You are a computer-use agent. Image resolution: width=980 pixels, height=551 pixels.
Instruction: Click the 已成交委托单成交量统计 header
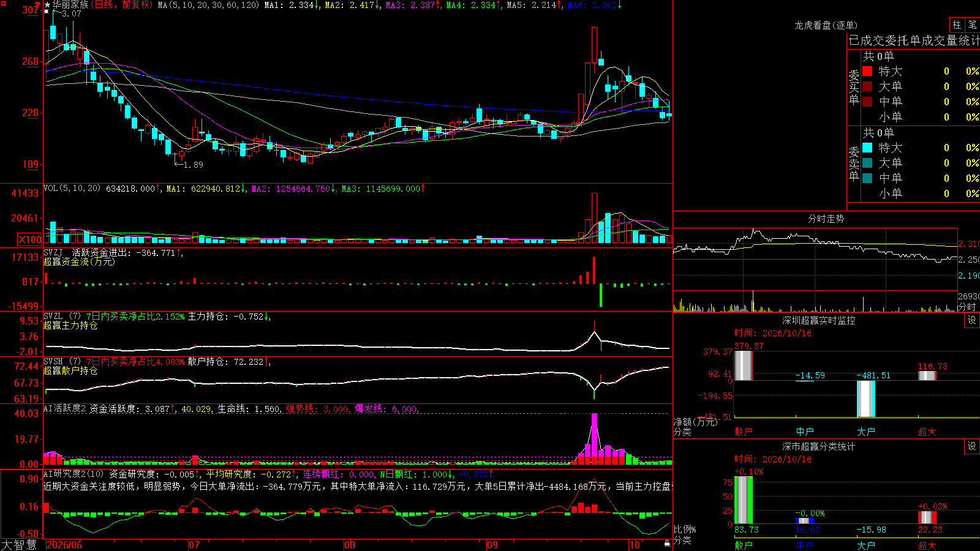coord(914,40)
